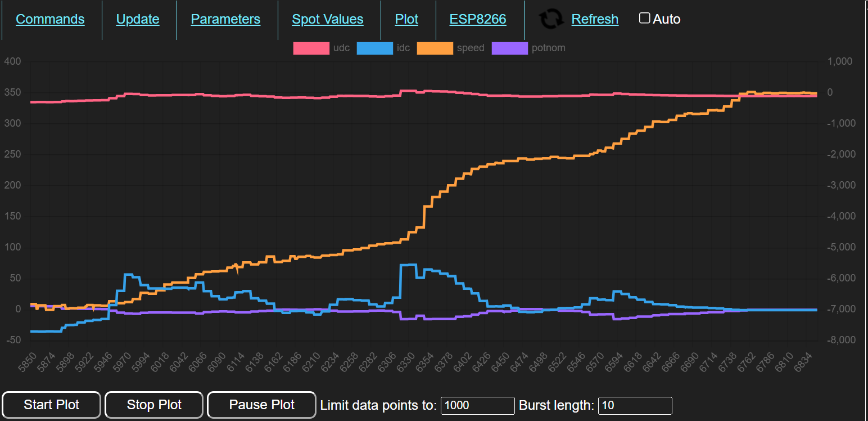Switch to the Update tab
868x421 pixels.
click(138, 19)
